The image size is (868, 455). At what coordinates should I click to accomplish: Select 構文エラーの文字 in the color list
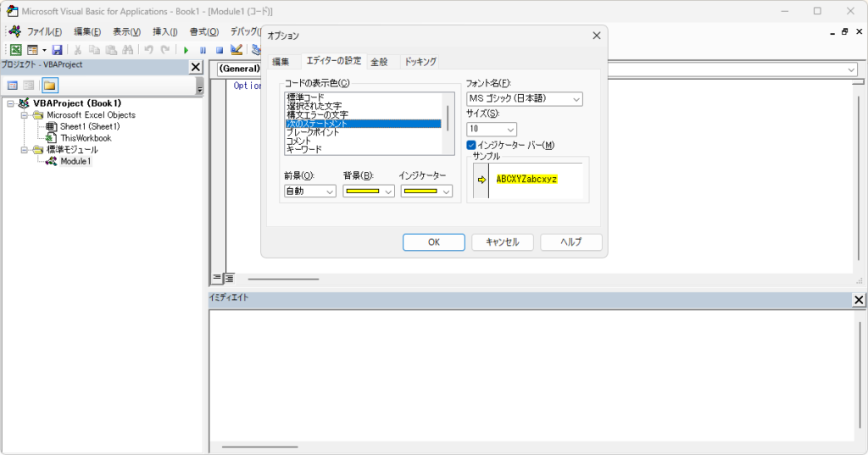pos(363,115)
